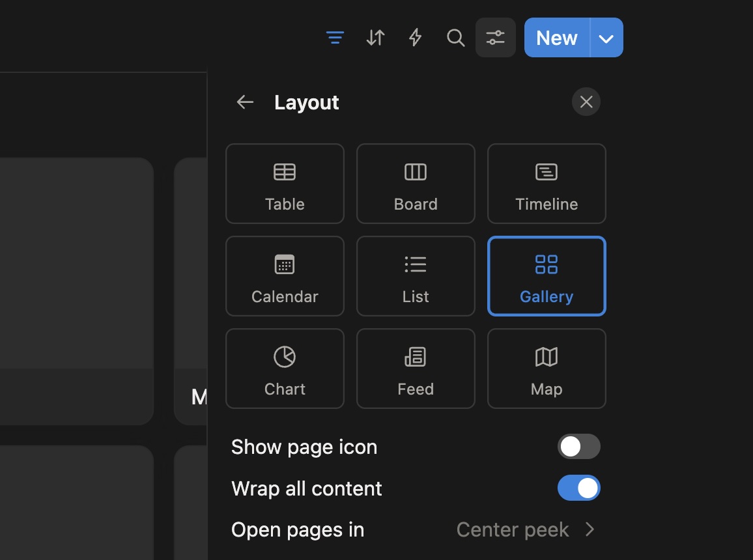Switch to the Gallery layout
Viewport: 753px width, 560px height.
tap(547, 276)
